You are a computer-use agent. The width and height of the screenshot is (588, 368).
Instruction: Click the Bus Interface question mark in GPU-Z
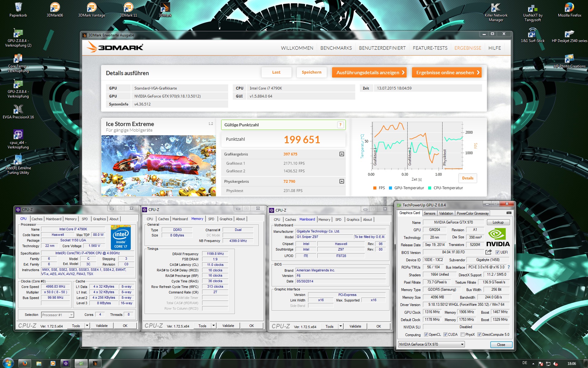(x=509, y=267)
